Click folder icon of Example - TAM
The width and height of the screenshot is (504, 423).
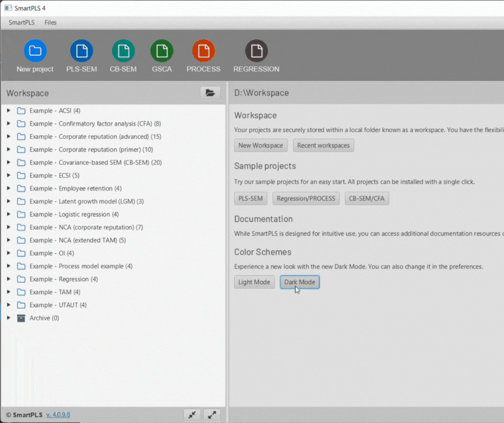21,292
